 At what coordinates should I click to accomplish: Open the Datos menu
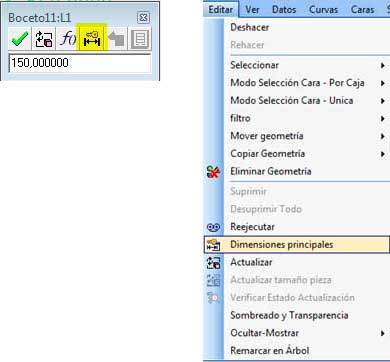coord(284,9)
